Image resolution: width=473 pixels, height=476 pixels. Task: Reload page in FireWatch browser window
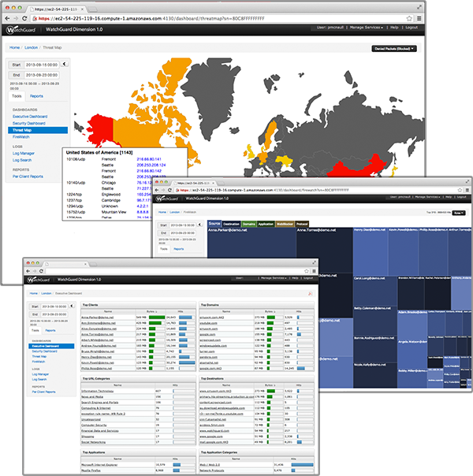169,190
